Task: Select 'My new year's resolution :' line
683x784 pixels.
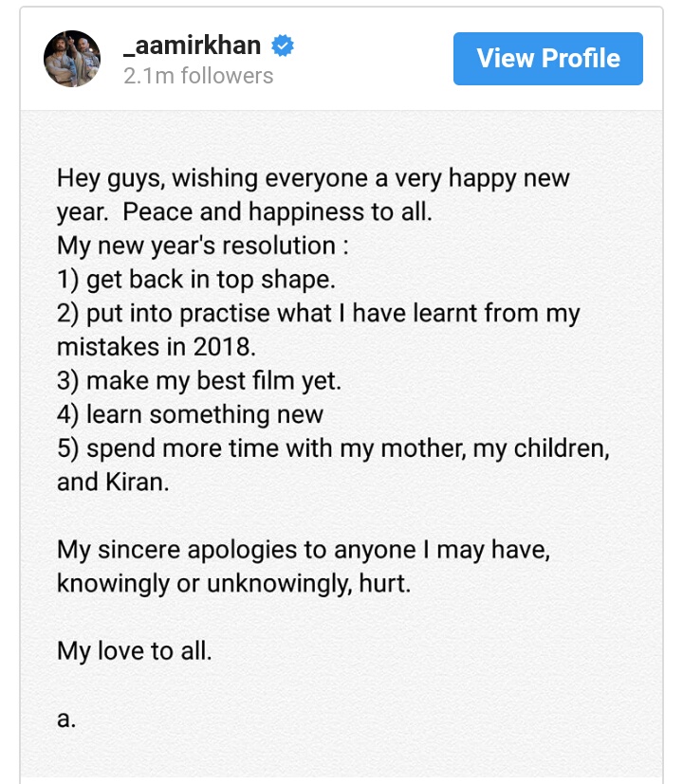Action: [203, 246]
